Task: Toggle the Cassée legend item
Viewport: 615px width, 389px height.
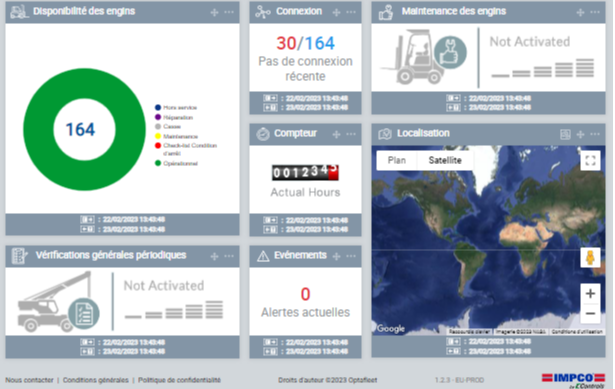Action: pyautogui.click(x=168, y=126)
